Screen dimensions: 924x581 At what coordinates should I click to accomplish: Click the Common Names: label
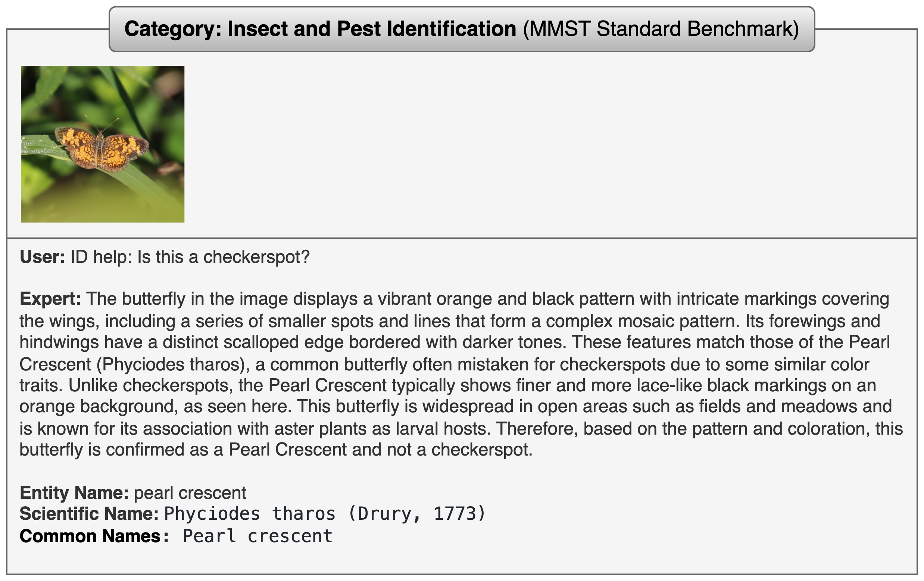tap(94, 536)
